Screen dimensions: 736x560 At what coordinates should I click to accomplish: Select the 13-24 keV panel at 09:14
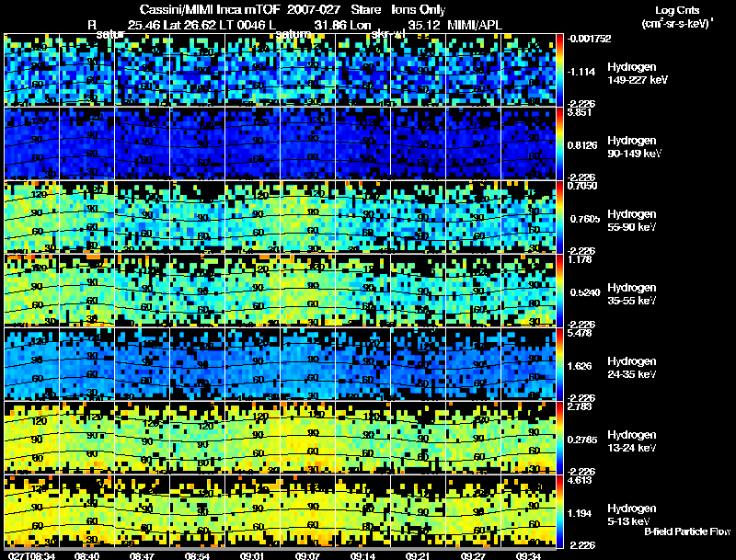(x=362, y=438)
